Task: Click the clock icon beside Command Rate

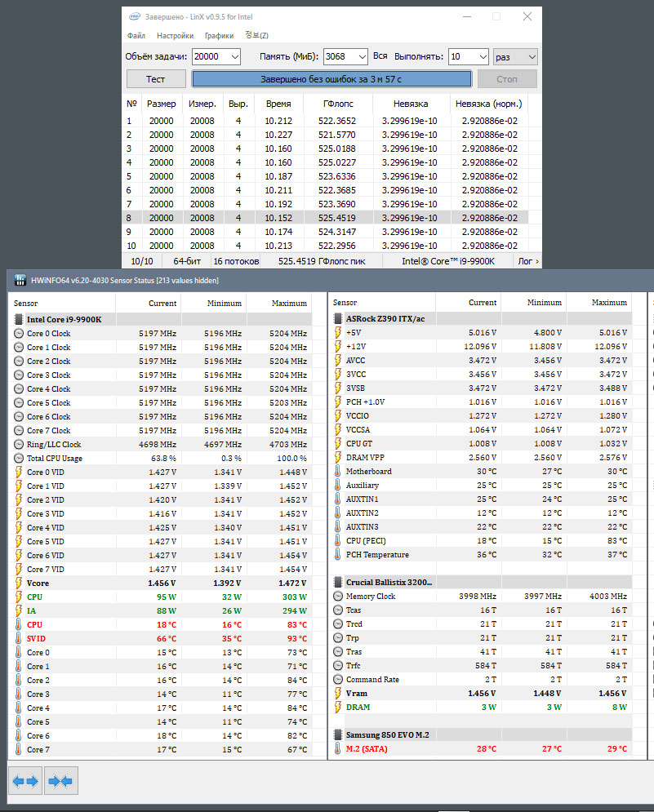Action: click(x=338, y=680)
